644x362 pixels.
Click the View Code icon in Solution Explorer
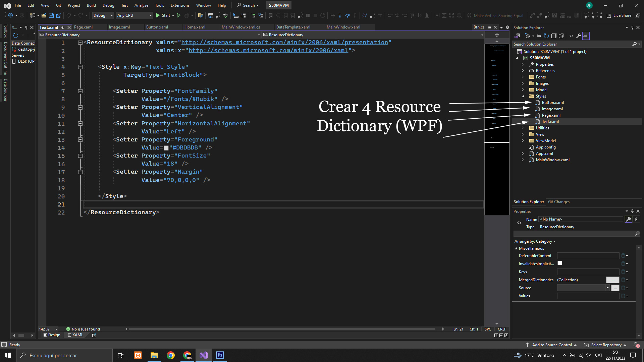571,36
